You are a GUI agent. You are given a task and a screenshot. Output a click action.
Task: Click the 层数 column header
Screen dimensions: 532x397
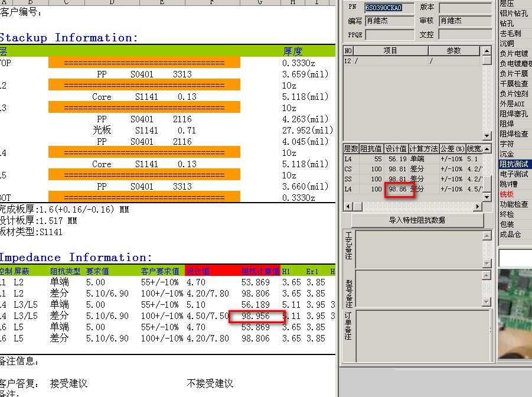click(351, 149)
